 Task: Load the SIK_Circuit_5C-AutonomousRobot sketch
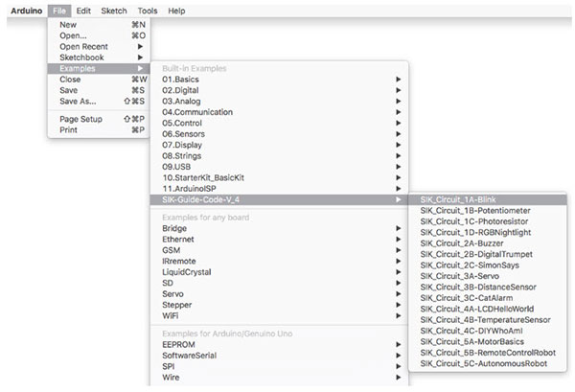488,363
